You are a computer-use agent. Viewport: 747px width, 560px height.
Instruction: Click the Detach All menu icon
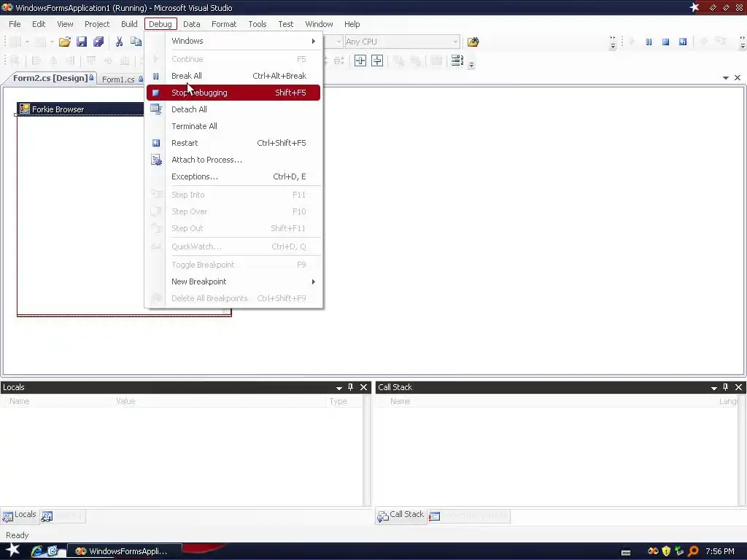(156, 109)
